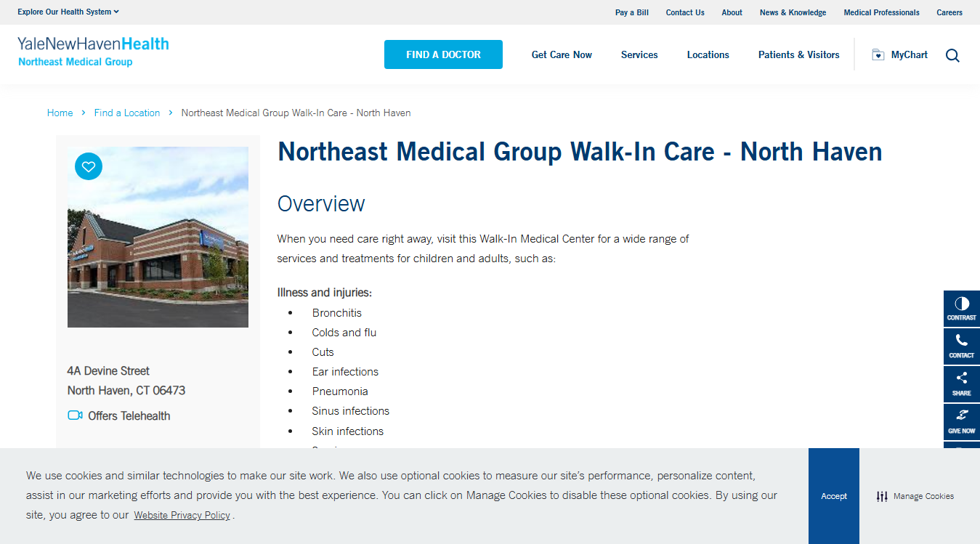Expand Explore Our Health System dropdown
The height and width of the screenshot is (544, 980).
pyautogui.click(x=68, y=12)
